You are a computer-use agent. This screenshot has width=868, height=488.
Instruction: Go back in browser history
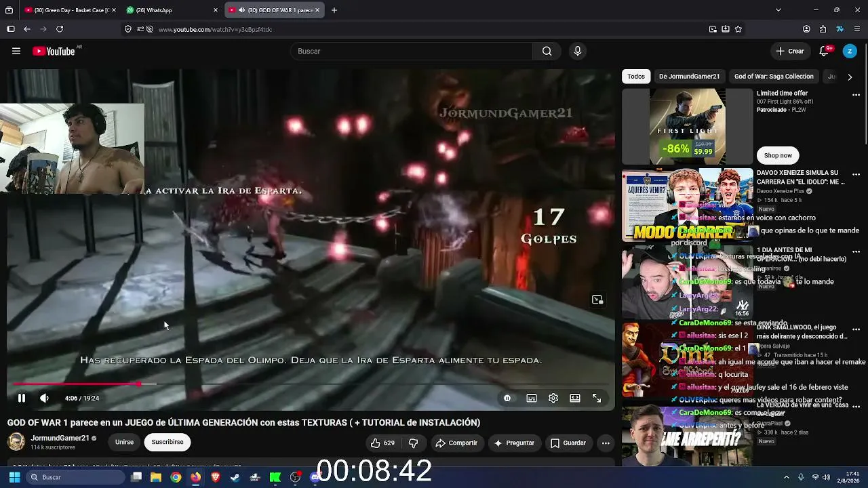click(27, 29)
